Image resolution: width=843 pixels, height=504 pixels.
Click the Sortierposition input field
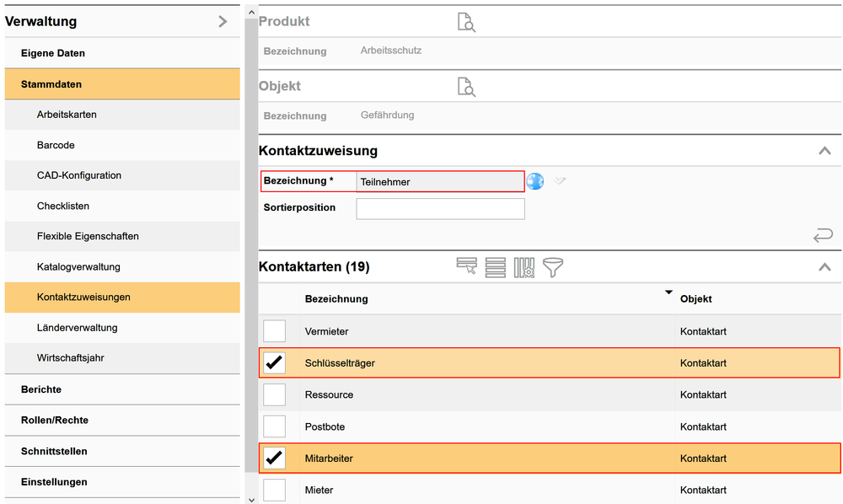tap(440, 208)
